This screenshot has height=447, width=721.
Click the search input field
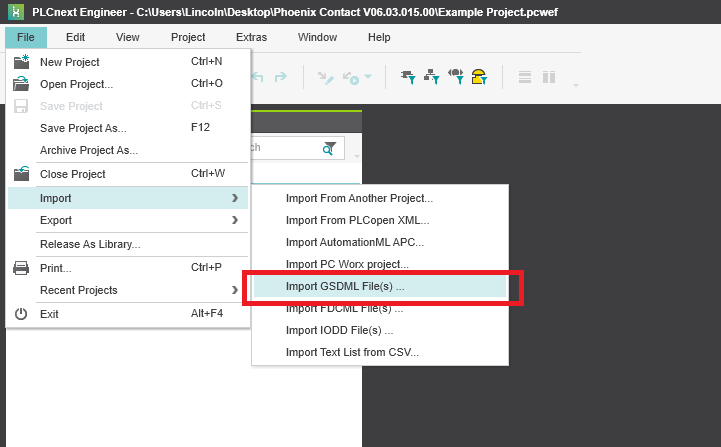(x=285, y=148)
